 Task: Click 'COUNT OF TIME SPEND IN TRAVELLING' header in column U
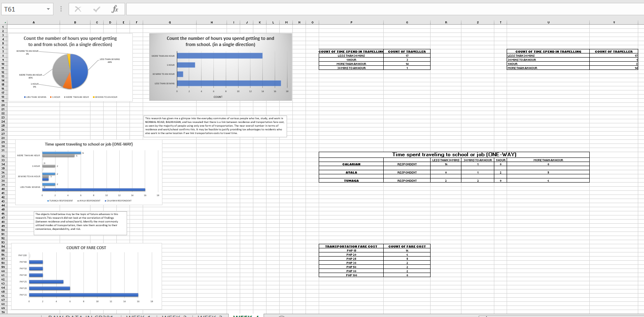click(548, 51)
